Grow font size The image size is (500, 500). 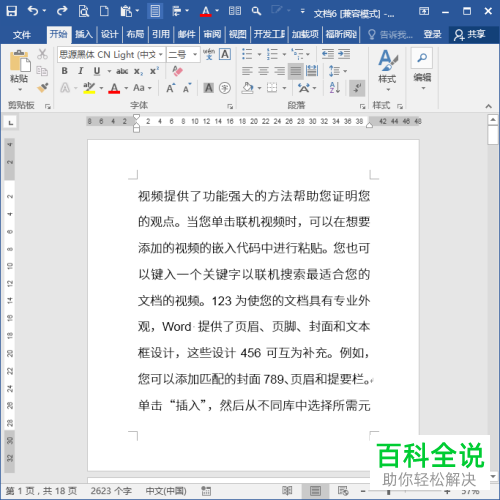pos(171,88)
